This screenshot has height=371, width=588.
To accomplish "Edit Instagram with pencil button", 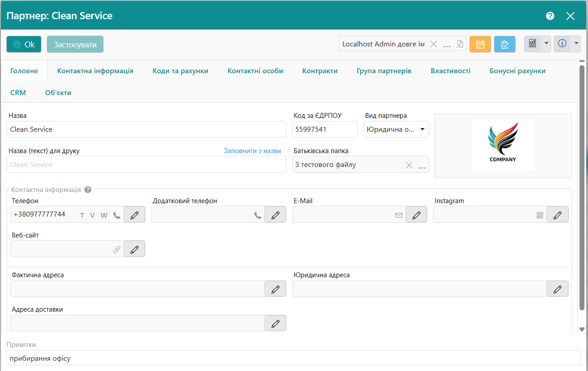I will pos(557,215).
